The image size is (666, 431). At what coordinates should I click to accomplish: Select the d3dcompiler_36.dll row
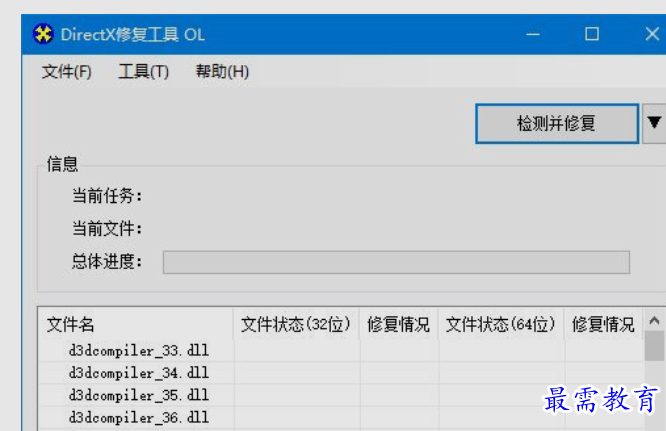[x=341, y=417]
